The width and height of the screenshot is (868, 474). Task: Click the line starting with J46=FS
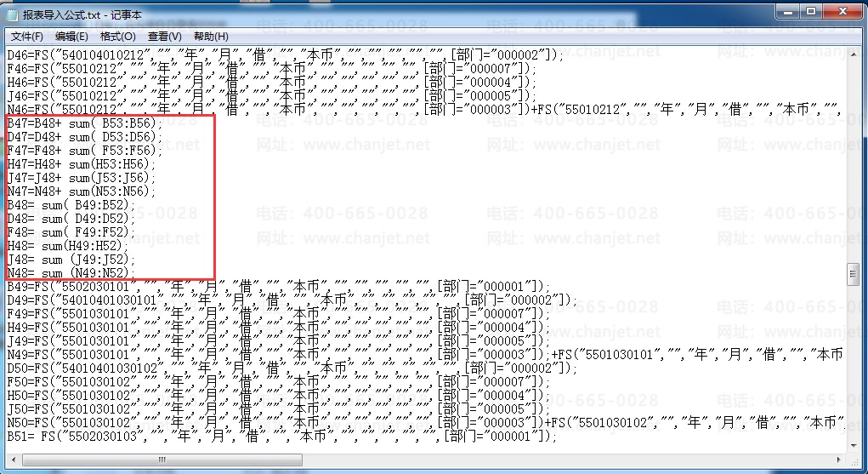[x=272, y=96]
